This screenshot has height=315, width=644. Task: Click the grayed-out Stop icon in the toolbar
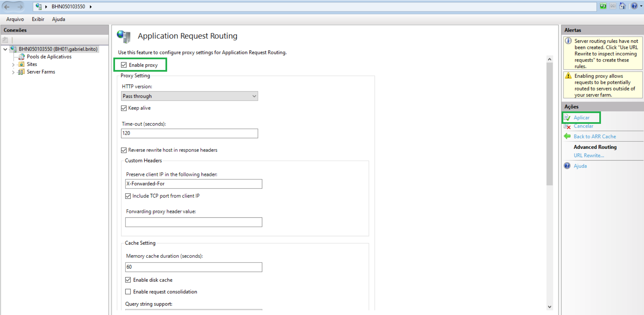coord(613,6)
